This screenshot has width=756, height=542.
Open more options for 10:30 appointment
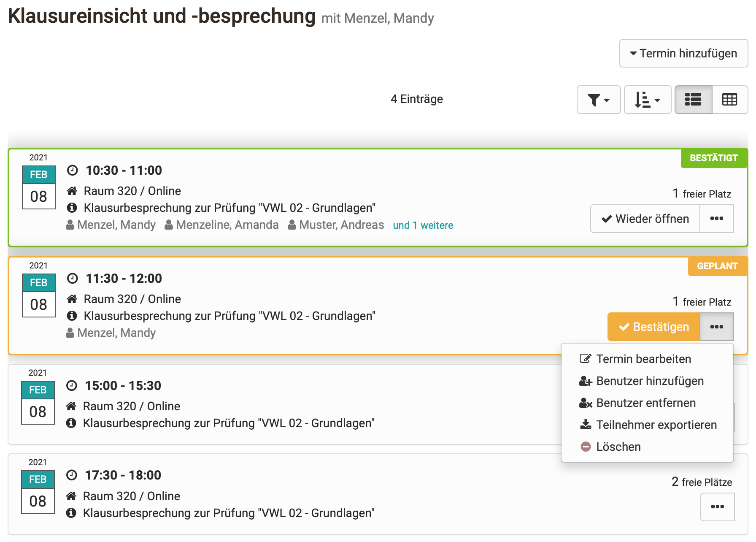pyautogui.click(x=716, y=219)
